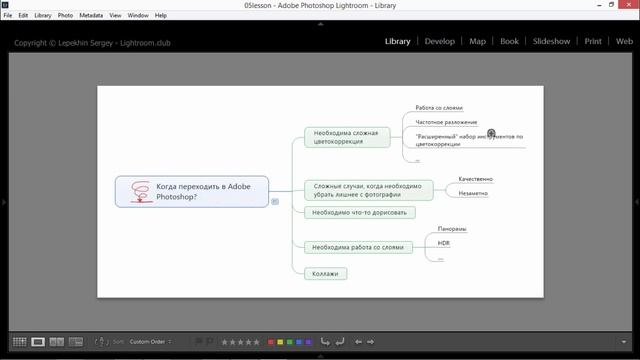Screen dimensions: 640x360
Task: Open toolbar content dropdown triangle
Action: [x=624, y=342]
